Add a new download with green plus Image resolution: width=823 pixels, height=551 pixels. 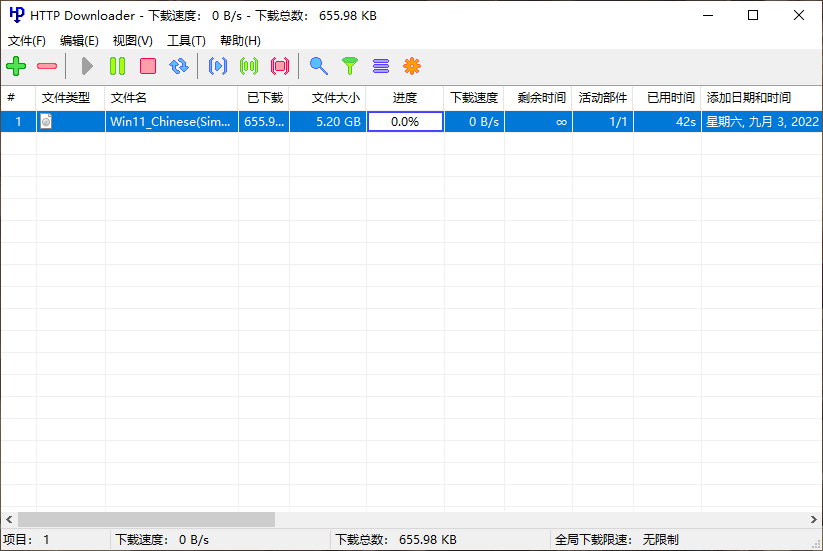click(16, 66)
